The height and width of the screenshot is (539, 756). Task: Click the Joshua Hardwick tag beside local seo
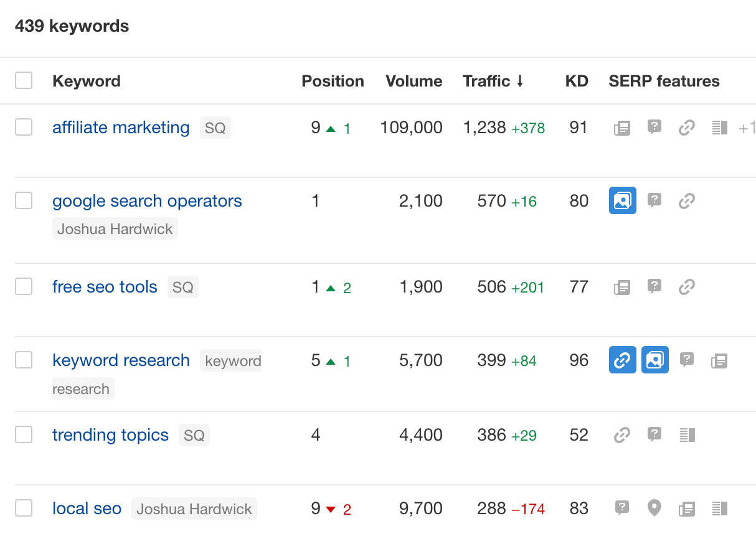[194, 509]
